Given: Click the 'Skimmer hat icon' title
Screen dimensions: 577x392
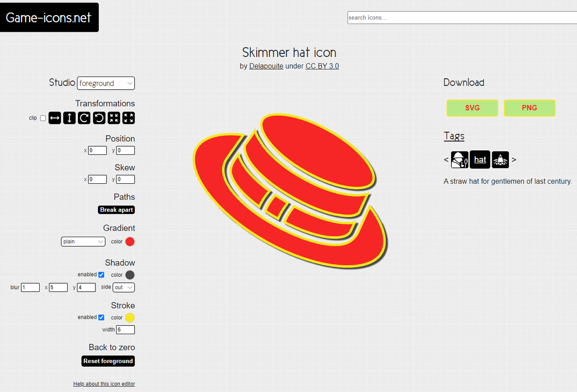Looking at the screenshot, I should (x=289, y=52).
